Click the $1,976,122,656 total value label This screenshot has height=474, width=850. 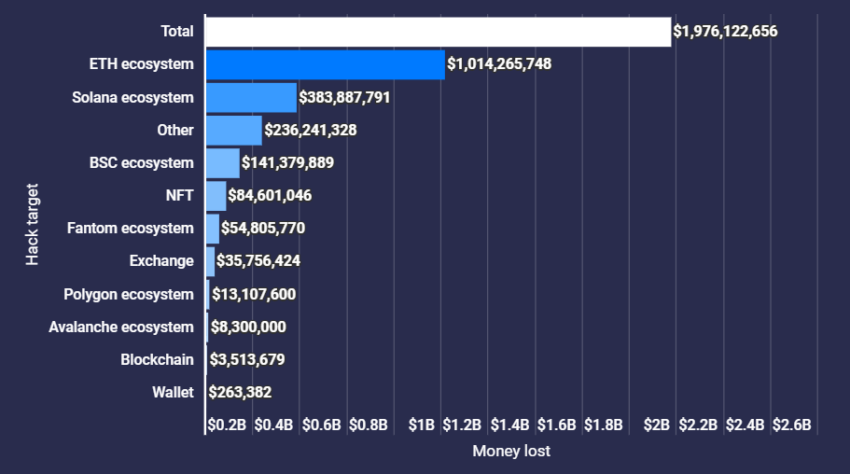pos(725,32)
